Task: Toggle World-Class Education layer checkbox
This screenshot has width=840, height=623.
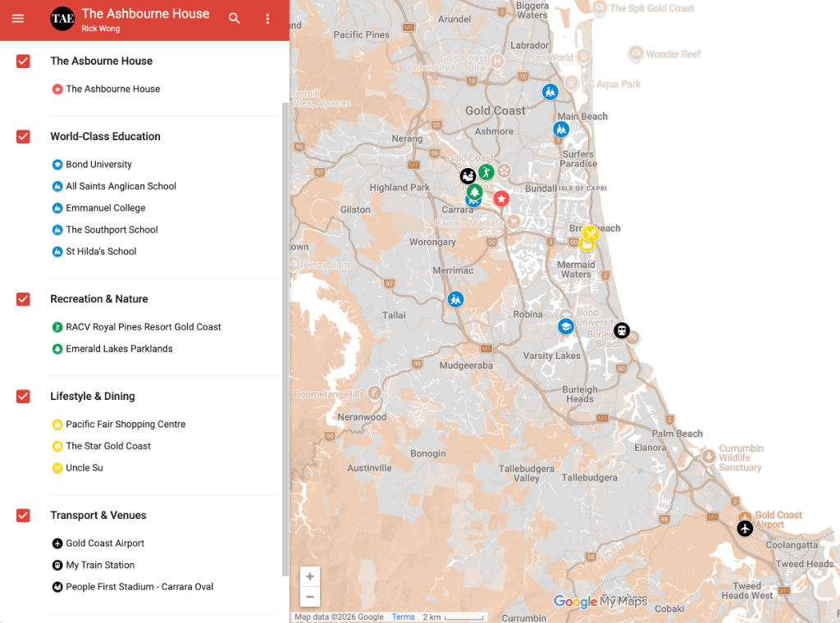Action: (x=23, y=136)
